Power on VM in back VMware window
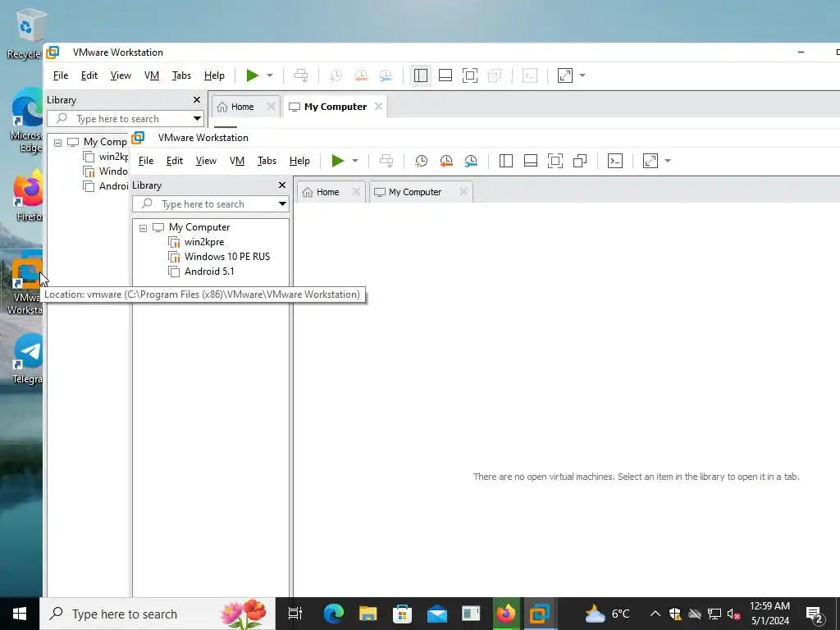 click(x=253, y=75)
